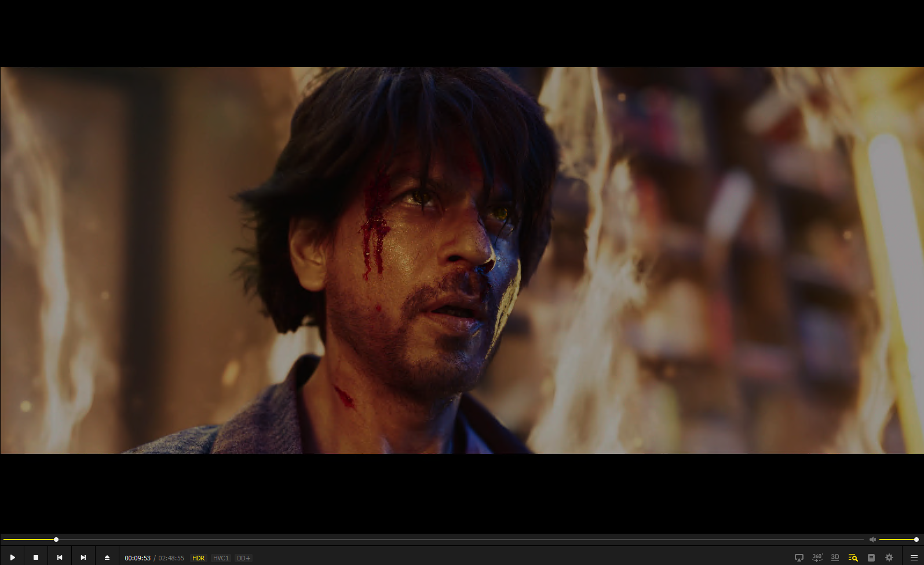Open the settings gear control panel
Viewport: 924px width, 565px height.
(x=889, y=557)
